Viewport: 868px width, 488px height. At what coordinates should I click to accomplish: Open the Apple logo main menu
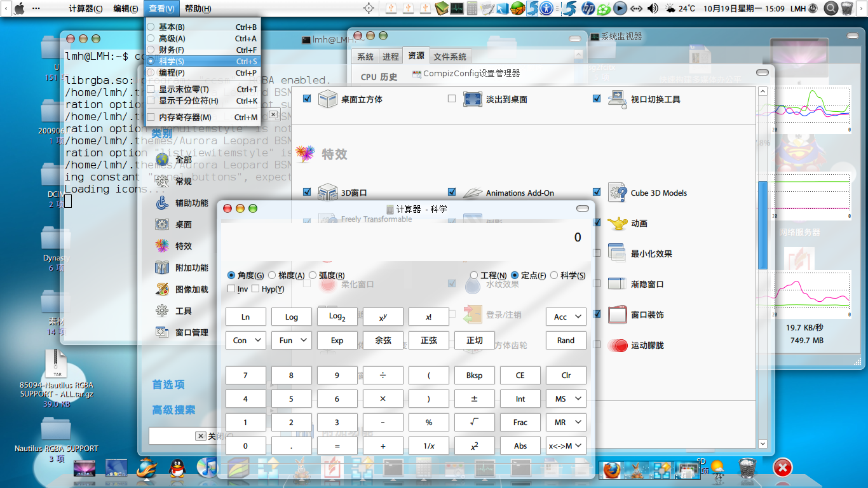[x=18, y=8]
